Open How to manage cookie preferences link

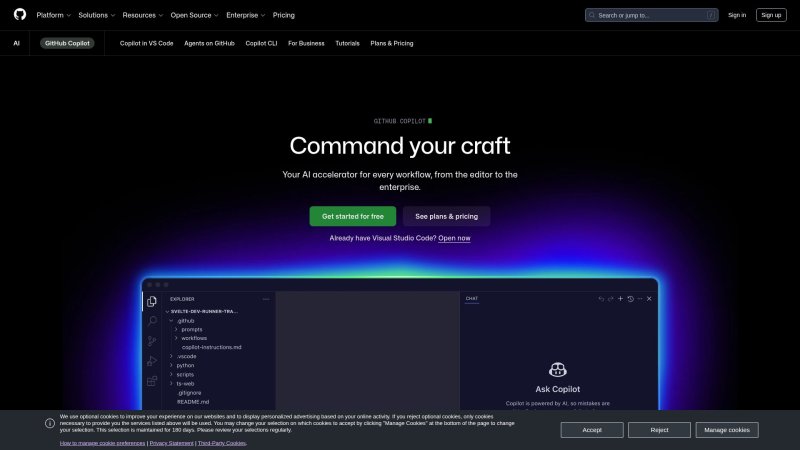[x=102, y=443]
